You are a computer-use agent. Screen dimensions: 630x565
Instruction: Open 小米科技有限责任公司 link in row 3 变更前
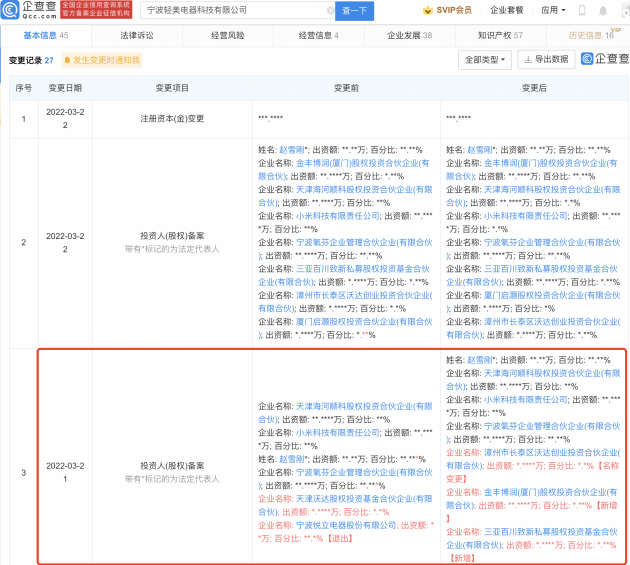[x=338, y=433]
